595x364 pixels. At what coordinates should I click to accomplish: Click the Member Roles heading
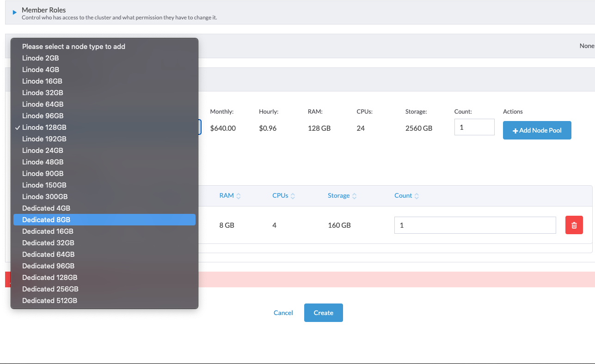44,10
